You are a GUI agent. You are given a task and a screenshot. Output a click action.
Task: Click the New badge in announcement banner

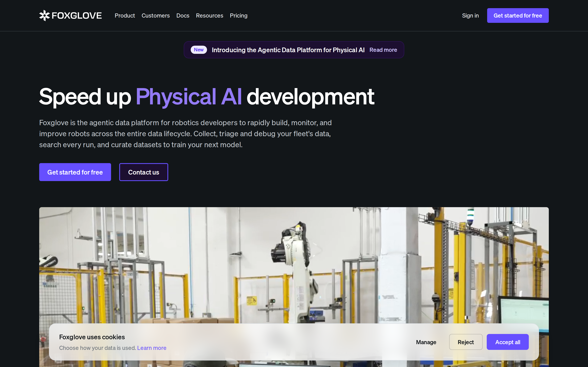click(199, 50)
